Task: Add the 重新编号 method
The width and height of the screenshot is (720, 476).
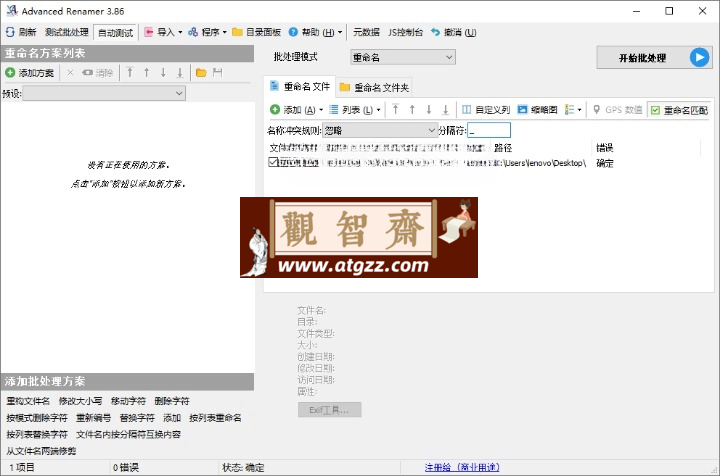Action: coord(94,418)
